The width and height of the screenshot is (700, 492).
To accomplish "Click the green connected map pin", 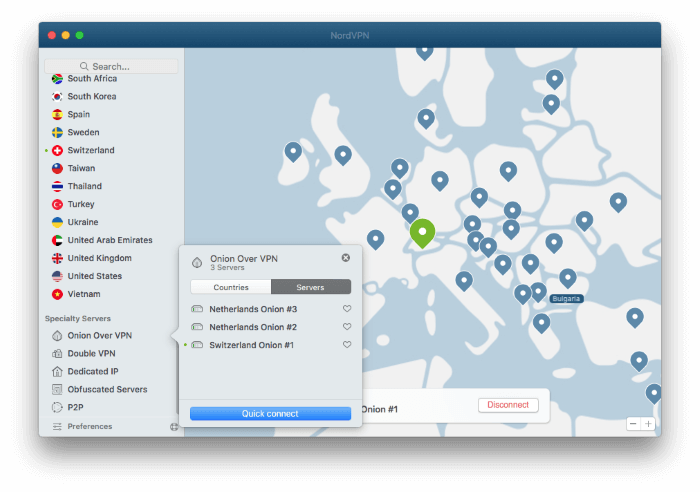I will [x=422, y=233].
